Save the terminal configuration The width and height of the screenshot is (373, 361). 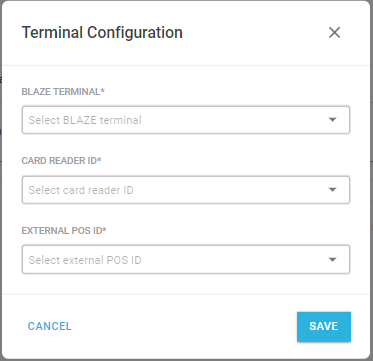[x=324, y=327]
